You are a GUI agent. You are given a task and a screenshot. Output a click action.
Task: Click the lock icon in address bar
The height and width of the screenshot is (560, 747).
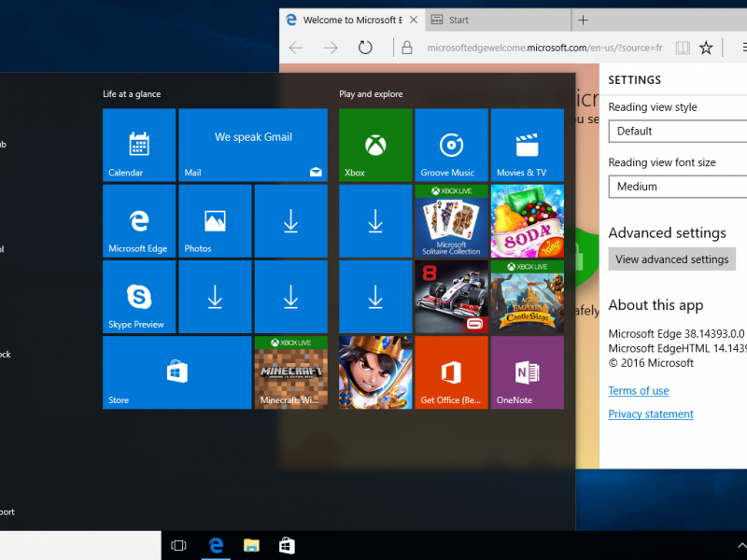point(407,48)
